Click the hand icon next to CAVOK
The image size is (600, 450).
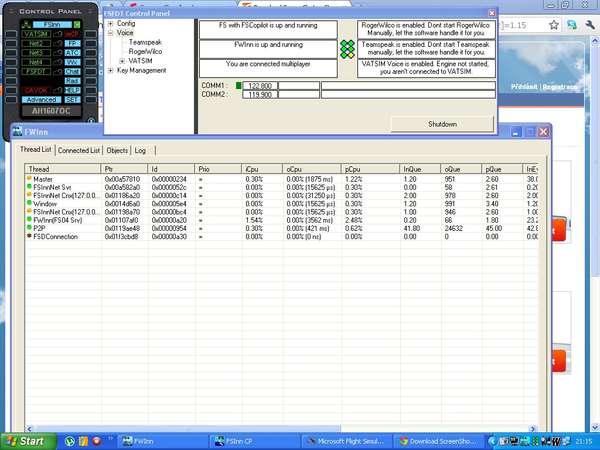57,90
